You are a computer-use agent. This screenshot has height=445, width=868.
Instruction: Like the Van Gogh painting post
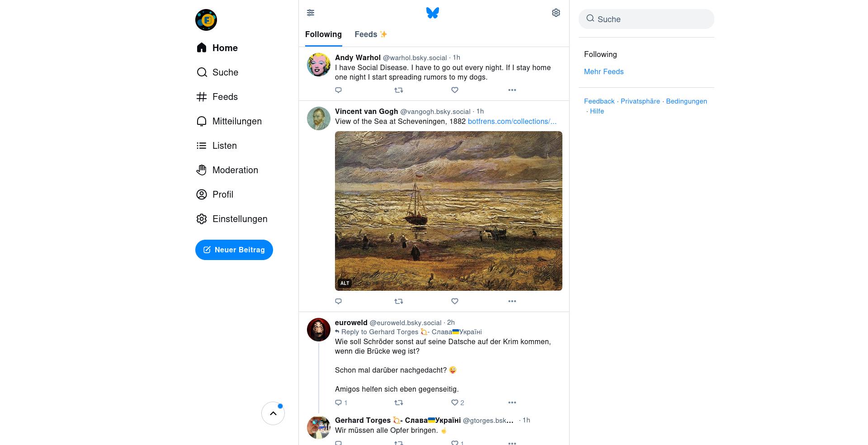coord(455,301)
